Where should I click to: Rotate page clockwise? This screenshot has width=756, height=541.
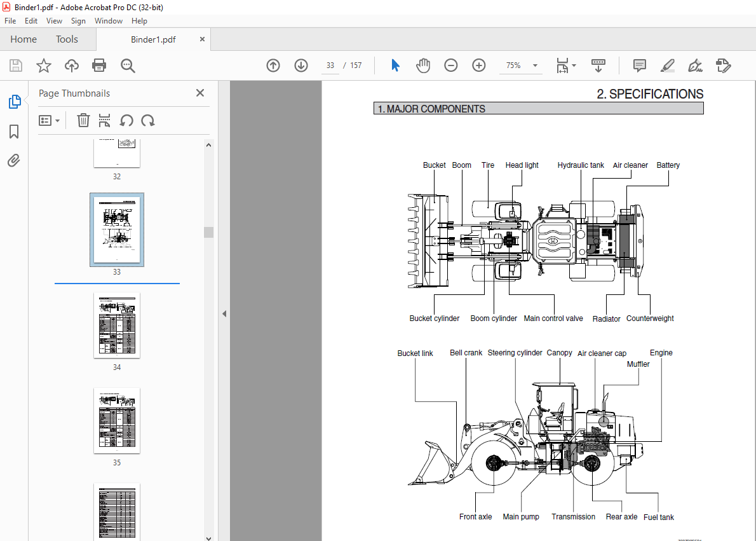coord(148,120)
